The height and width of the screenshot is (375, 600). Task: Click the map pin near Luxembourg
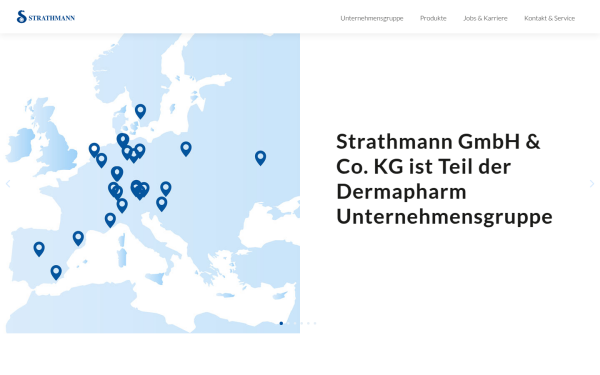coord(117,174)
